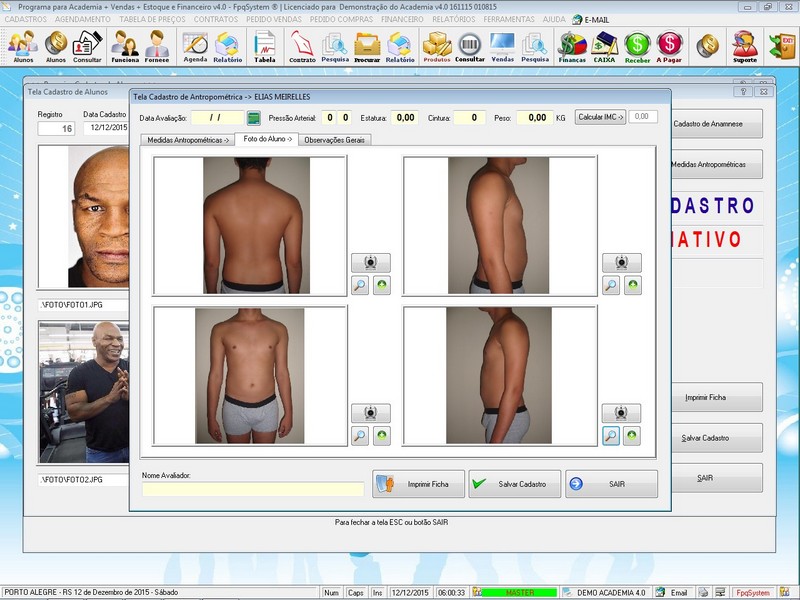Open the Tabela price table icon
The height and width of the screenshot is (600, 800).
tap(265, 46)
